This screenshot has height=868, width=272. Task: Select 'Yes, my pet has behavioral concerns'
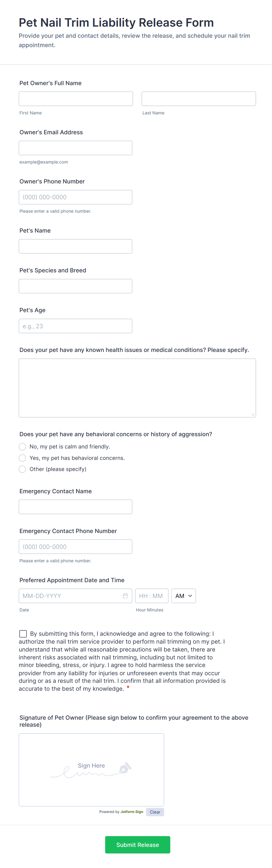click(23, 458)
